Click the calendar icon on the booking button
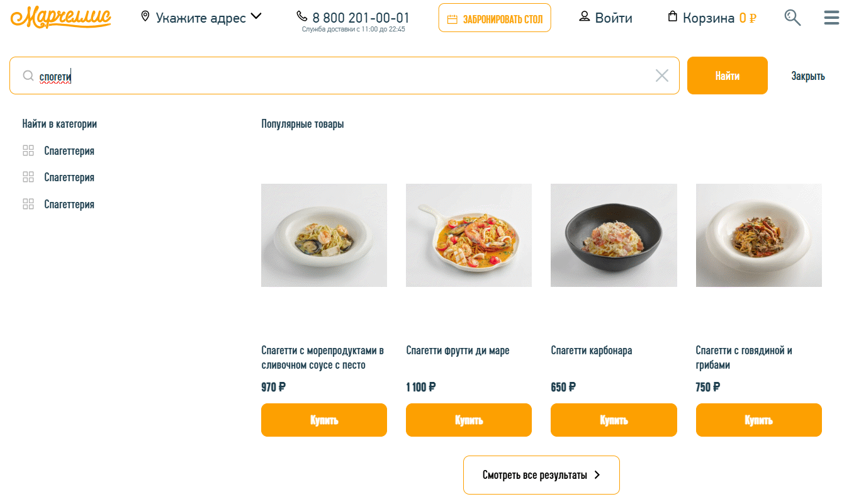 (452, 20)
